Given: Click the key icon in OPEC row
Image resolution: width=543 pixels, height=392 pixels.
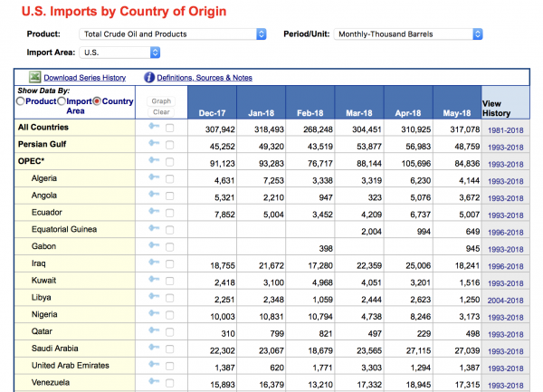Looking at the screenshot, I should pyautogui.click(x=154, y=160).
